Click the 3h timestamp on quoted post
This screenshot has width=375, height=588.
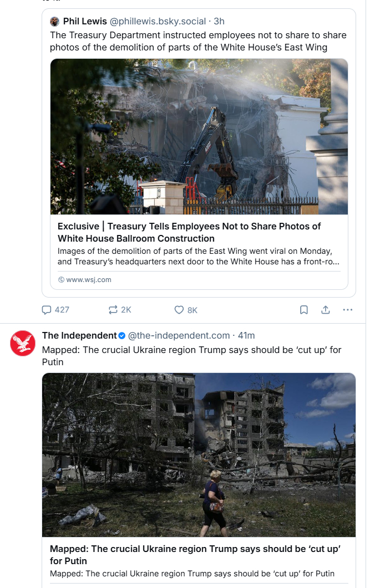pos(219,22)
